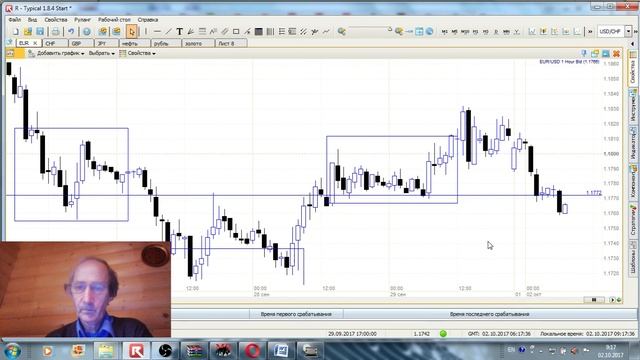Click the New document icon in toolbar
The height and width of the screenshot is (360, 640).
tap(16, 31)
